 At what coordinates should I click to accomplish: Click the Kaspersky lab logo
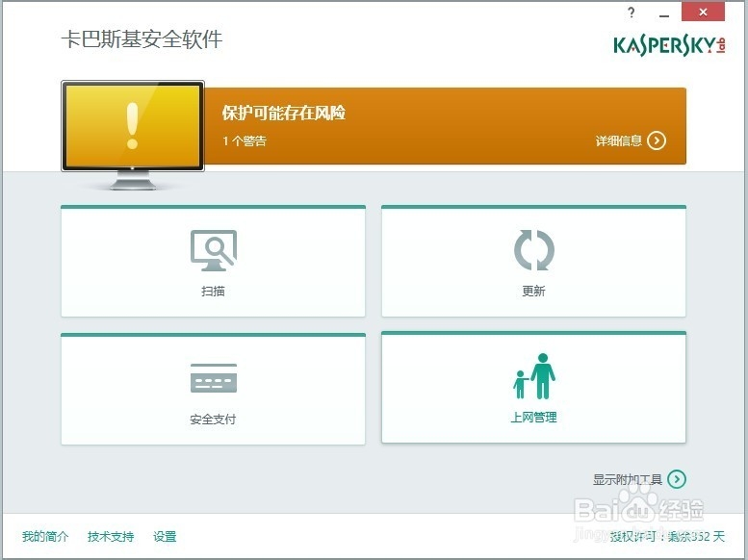pyautogui.click(x=669, y=46)
